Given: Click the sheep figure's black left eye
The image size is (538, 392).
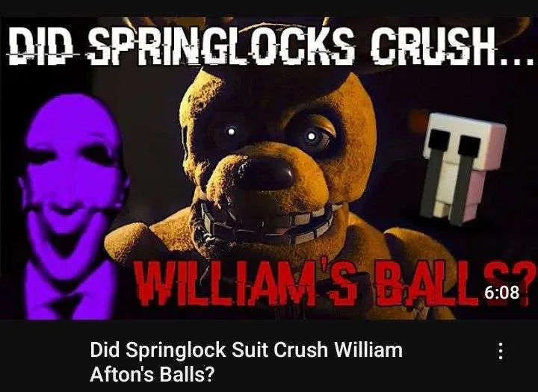Looking at the screenshot, I should [x=437, y=140].
